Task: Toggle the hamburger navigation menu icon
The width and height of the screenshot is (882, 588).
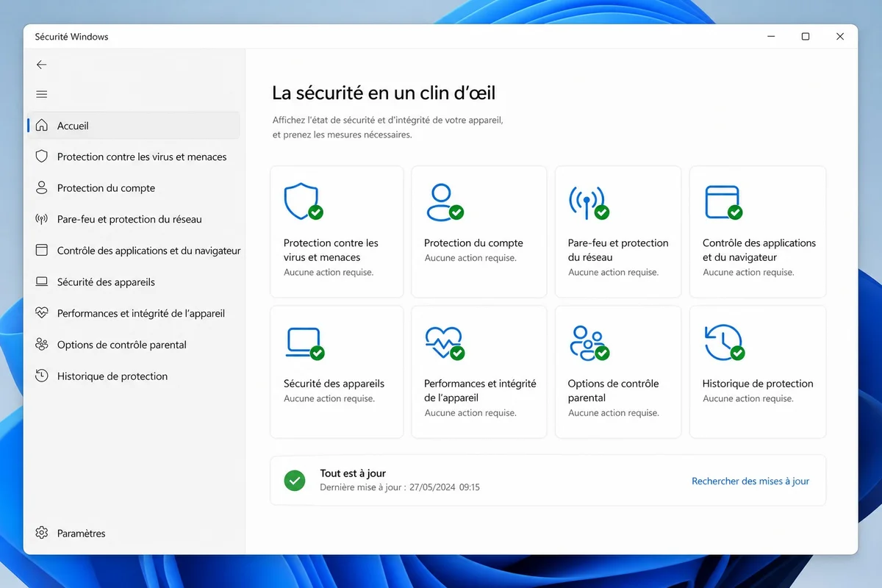Action: coord(41,94)
